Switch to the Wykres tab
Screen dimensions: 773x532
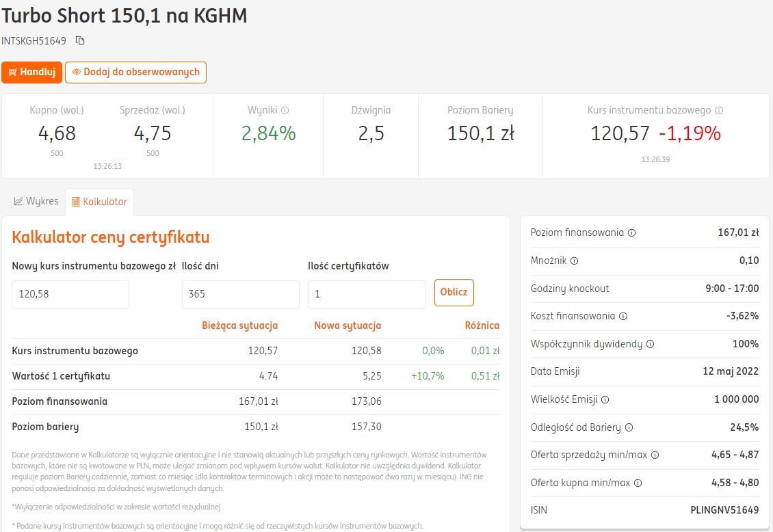coord(36,202)
